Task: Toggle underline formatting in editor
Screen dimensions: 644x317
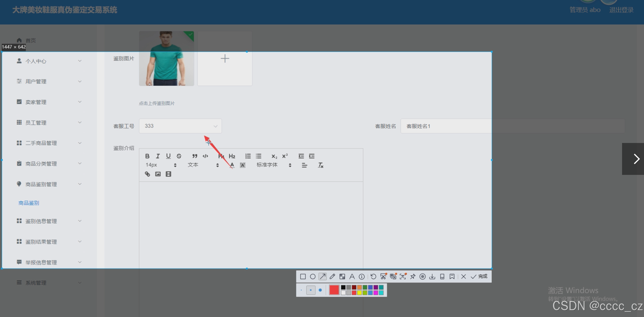Action: pyautogui.click(x=168, y=156)
